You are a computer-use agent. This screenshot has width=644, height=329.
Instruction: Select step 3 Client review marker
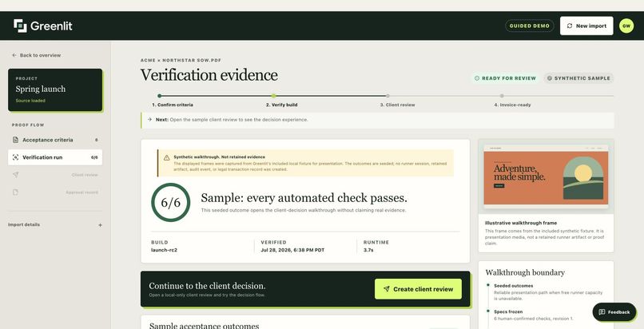(388, 96)
